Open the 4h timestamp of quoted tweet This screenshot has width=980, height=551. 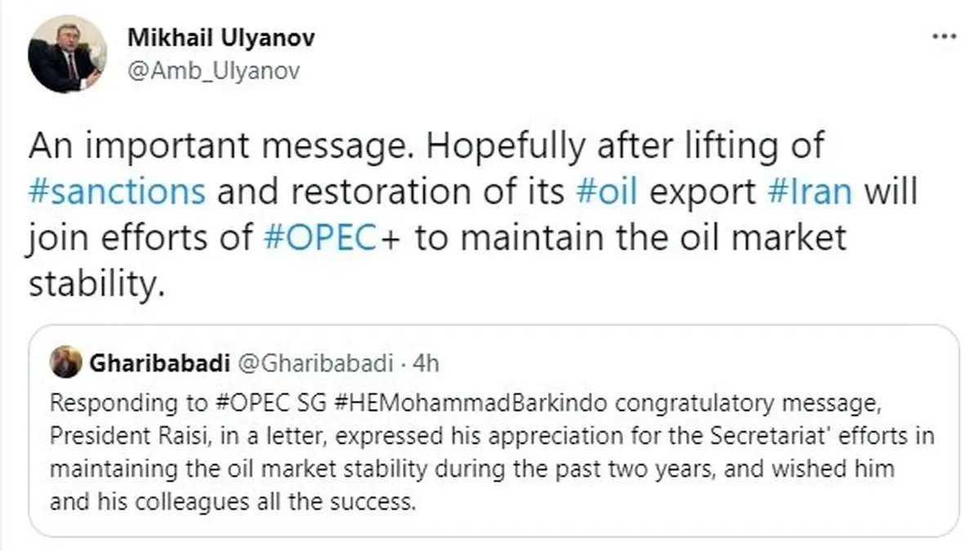425,362
